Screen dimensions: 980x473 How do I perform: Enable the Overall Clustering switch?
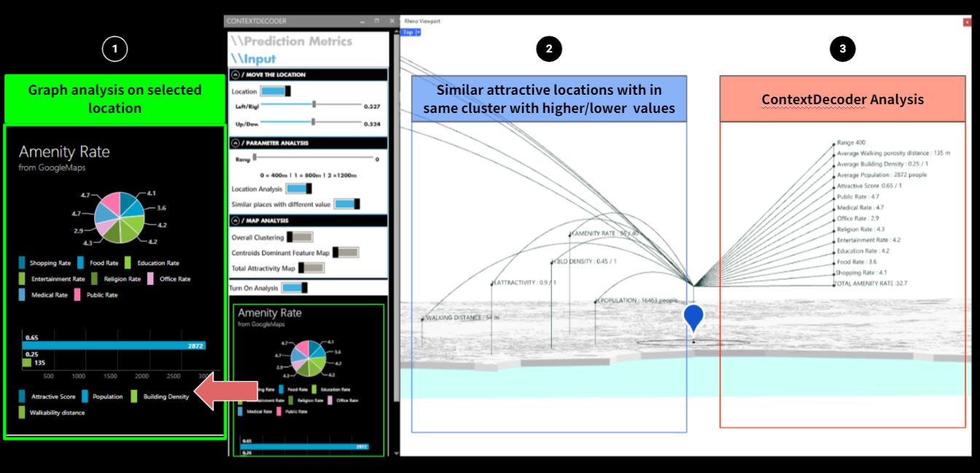coord(300,237)
